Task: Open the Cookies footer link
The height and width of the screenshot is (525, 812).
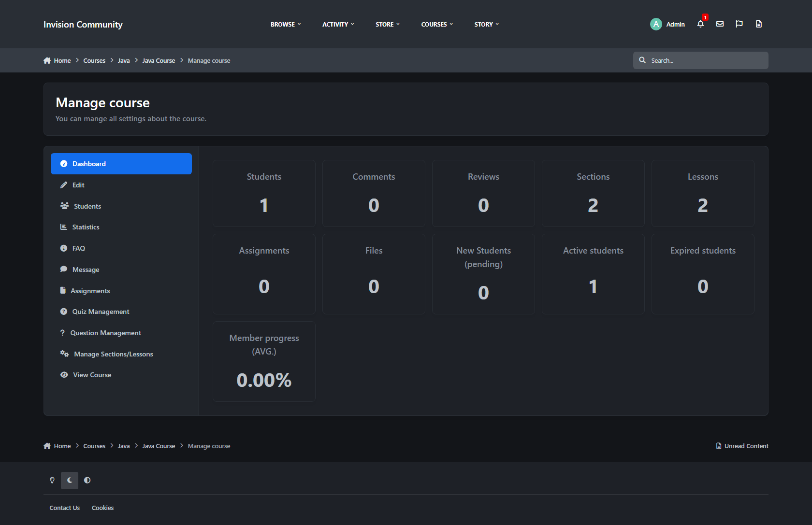Action: pos(103,508)
